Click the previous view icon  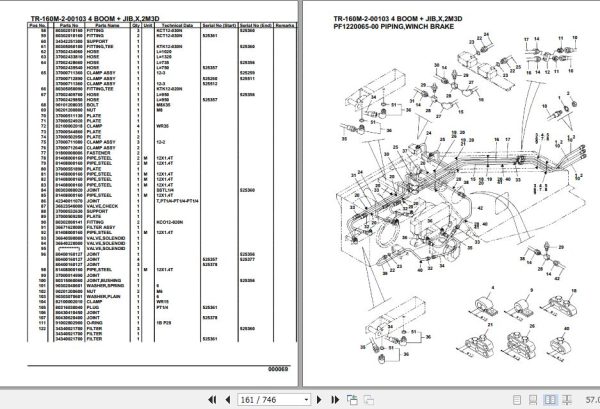click(x=352, y=400)
